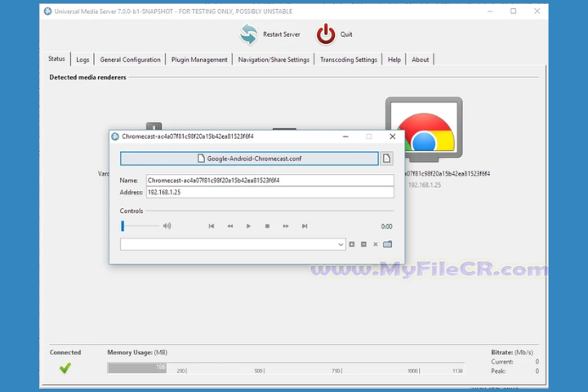Viewport: 588px width, 392px height.
Task: Click the remove from playlist icon
Action: point(363,244)
